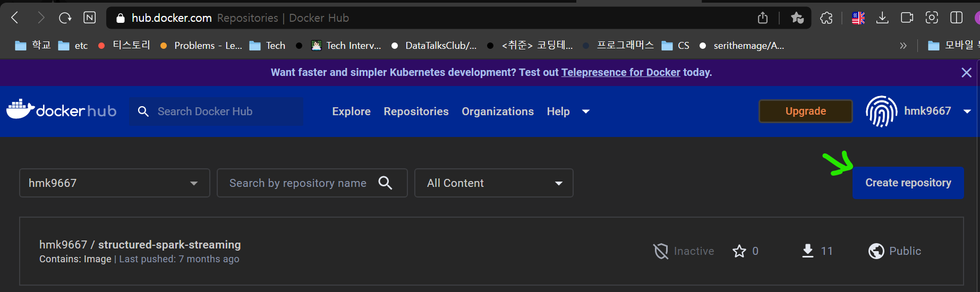Open the Problems - Le... bookmark
This screenshot has width=980, height=292.
201,46
